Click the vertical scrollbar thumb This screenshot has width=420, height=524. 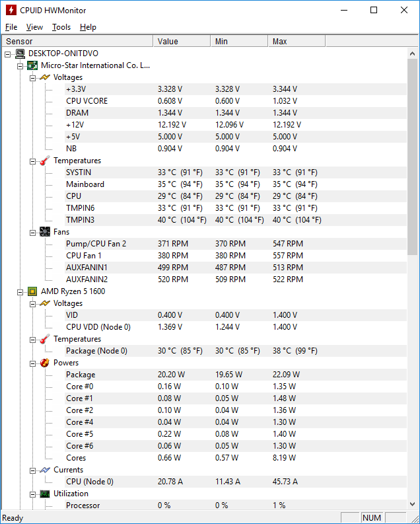pyautogui.click(x=412, y=157)
